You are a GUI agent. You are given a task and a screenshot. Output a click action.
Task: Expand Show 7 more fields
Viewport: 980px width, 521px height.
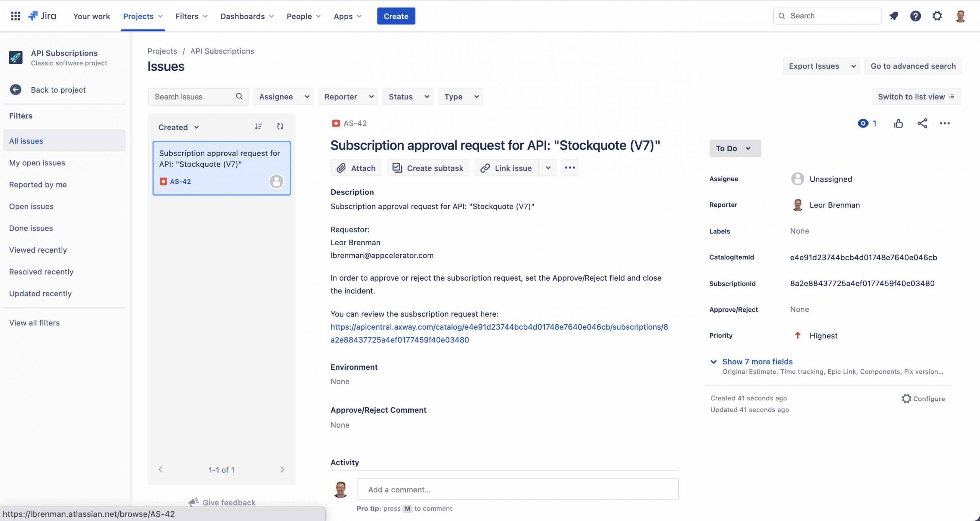coord(757,361)
